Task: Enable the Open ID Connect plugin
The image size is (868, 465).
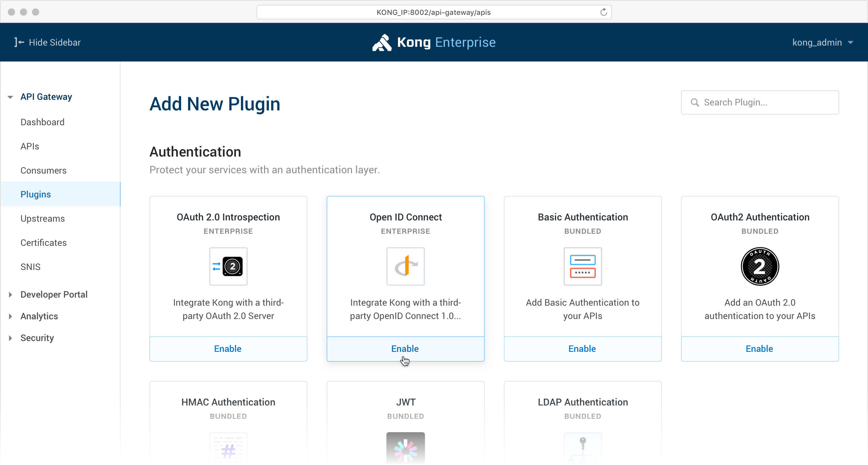Action: [405, 349]
